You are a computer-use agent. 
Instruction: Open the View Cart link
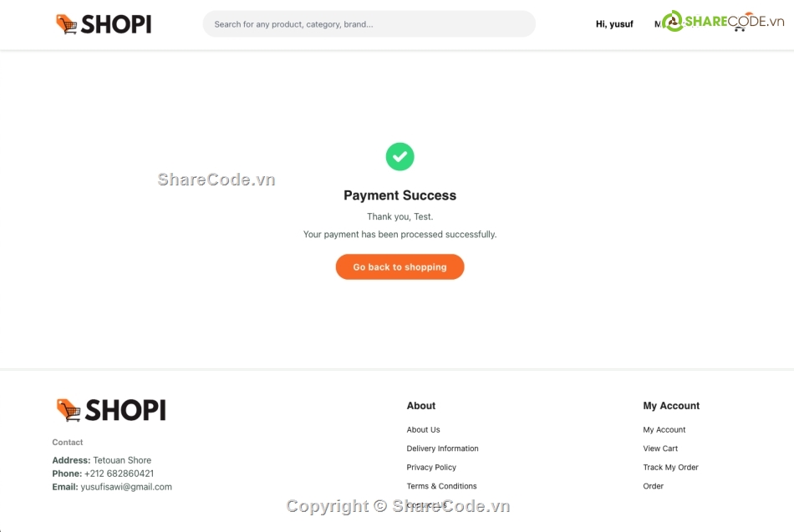click(x=659, y=448)
